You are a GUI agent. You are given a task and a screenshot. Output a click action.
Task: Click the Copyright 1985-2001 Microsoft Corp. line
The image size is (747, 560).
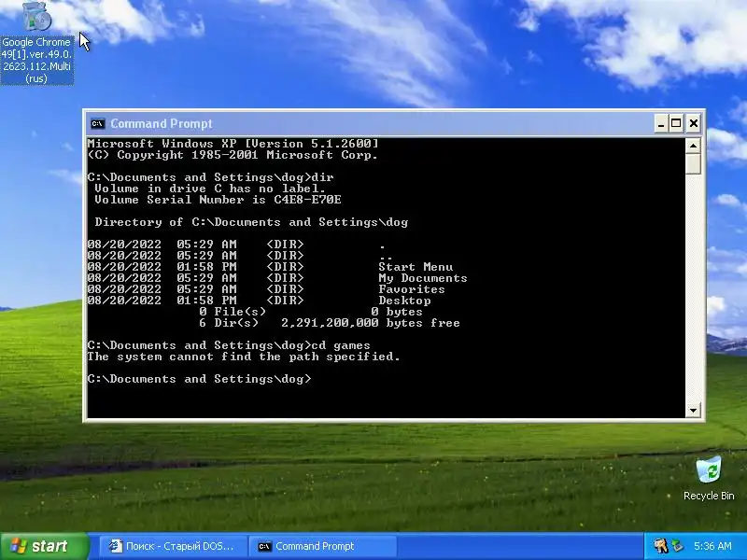click(233, 155)
